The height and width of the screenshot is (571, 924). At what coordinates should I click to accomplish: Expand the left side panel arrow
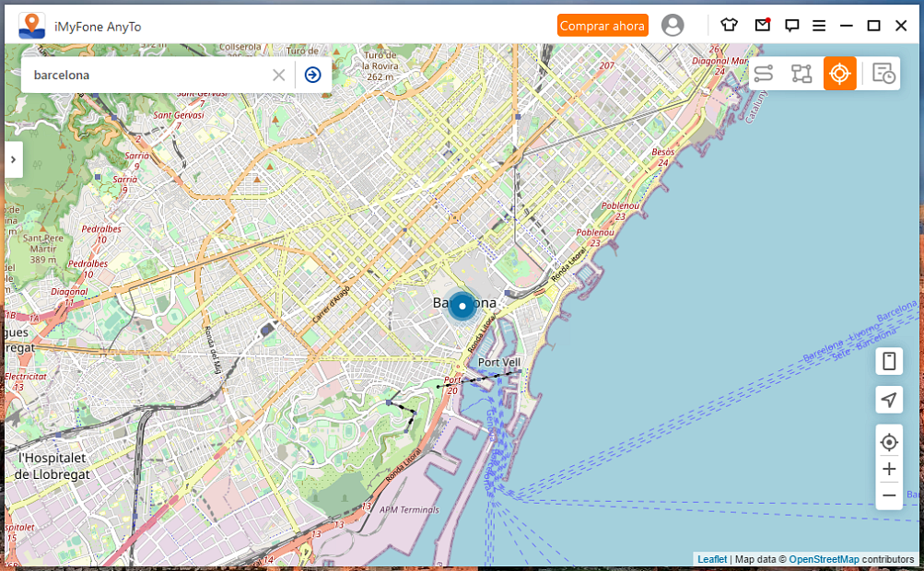coord(14,159)
